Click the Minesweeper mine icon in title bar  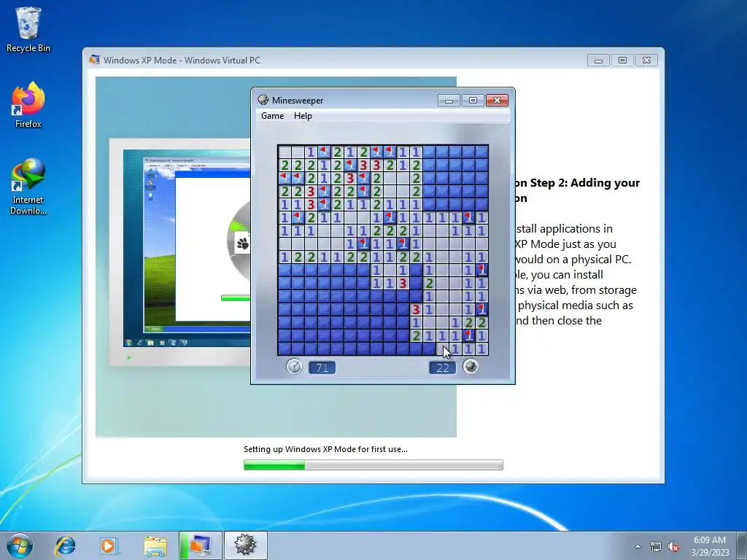point(263,99)
